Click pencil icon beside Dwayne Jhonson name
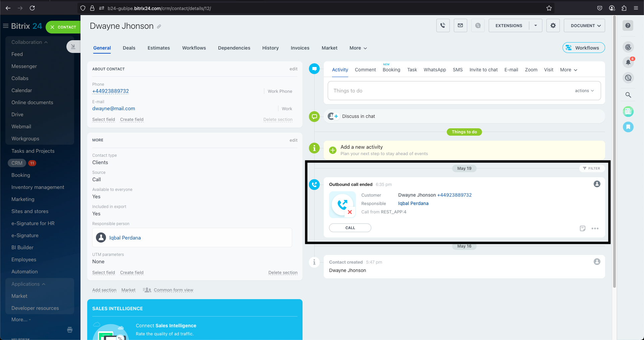 pyautogui.click(x=159, y=27)
